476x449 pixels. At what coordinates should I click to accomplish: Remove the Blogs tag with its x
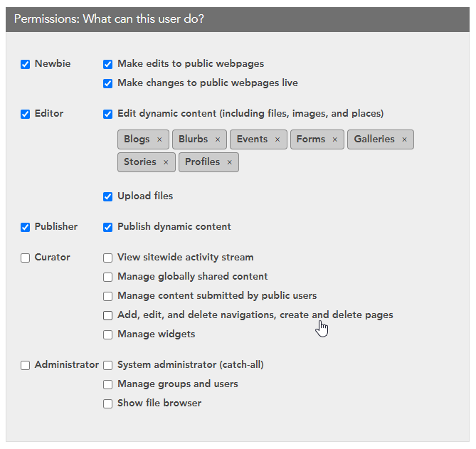click(x=159, y=139)
